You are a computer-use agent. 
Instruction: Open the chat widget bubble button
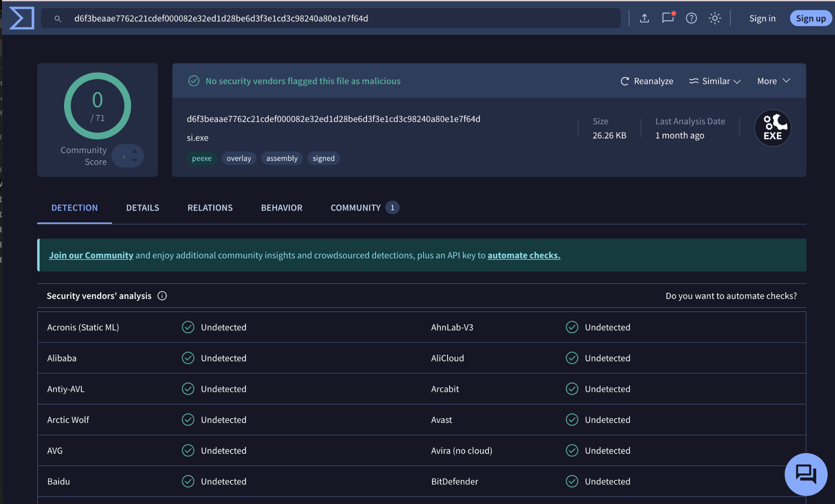pyautogui.click(x=806, y=474)
